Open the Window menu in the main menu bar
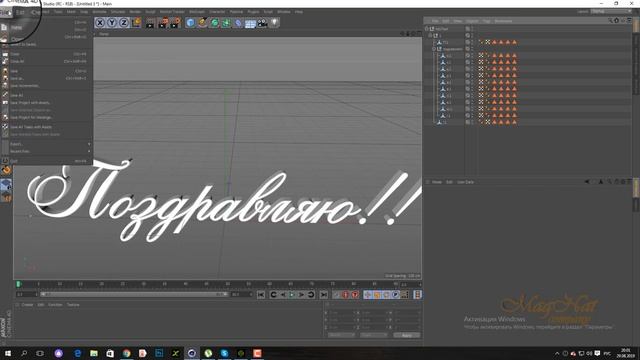 click(x=284, y=12)
